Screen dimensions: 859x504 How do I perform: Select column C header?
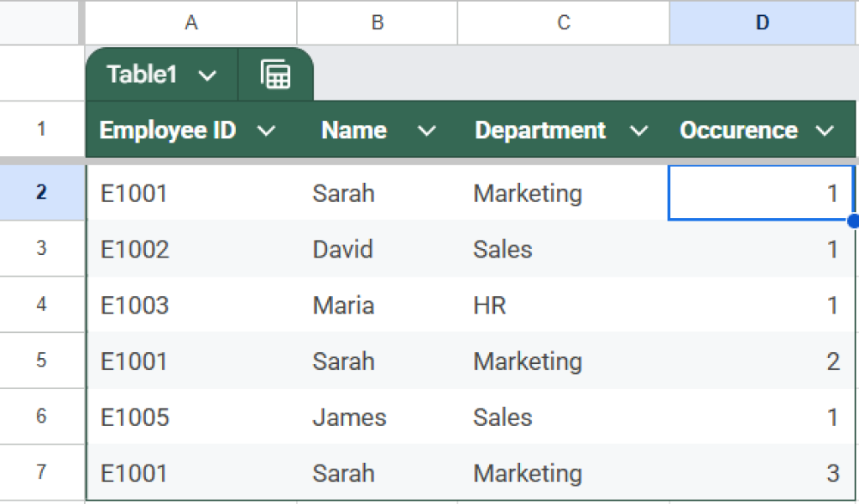point(562,23)
